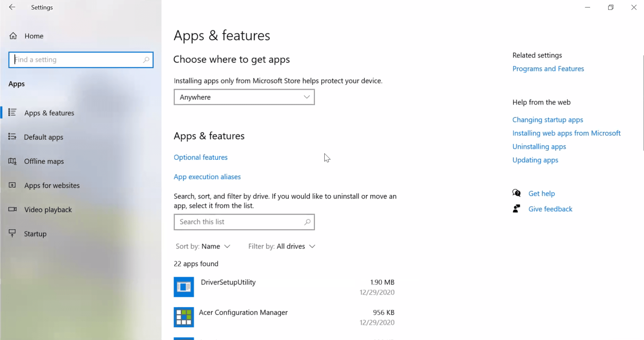Click magnifier icon in Search this list
This screenshot has width=644, height=340.
(307, 222)
